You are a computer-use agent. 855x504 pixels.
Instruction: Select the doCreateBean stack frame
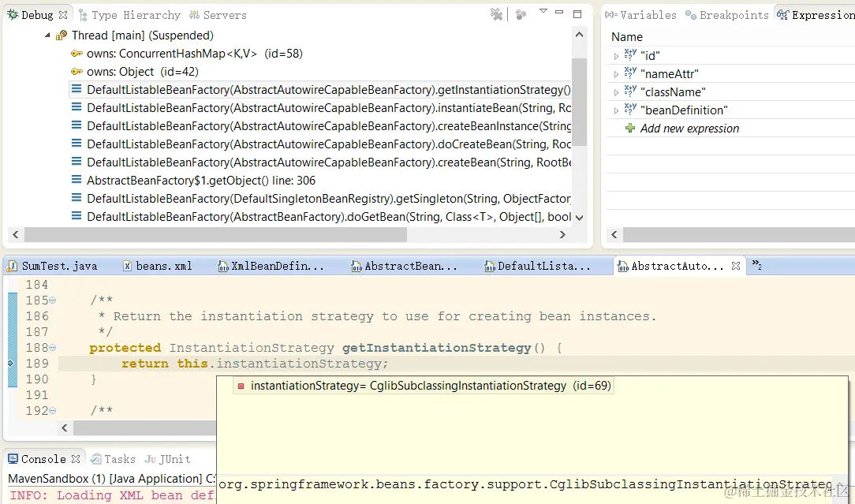(x=320, y=144)
